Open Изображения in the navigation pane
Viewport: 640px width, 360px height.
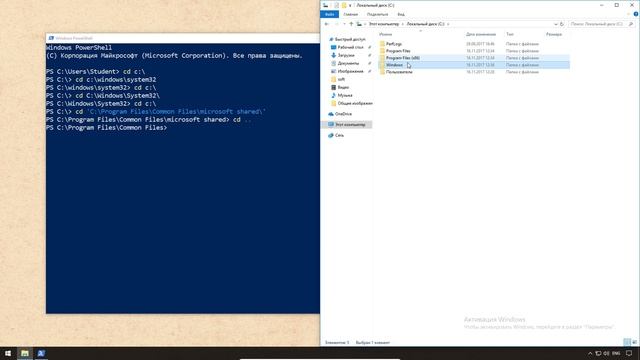pyautogui.click(x=350, y=71)
